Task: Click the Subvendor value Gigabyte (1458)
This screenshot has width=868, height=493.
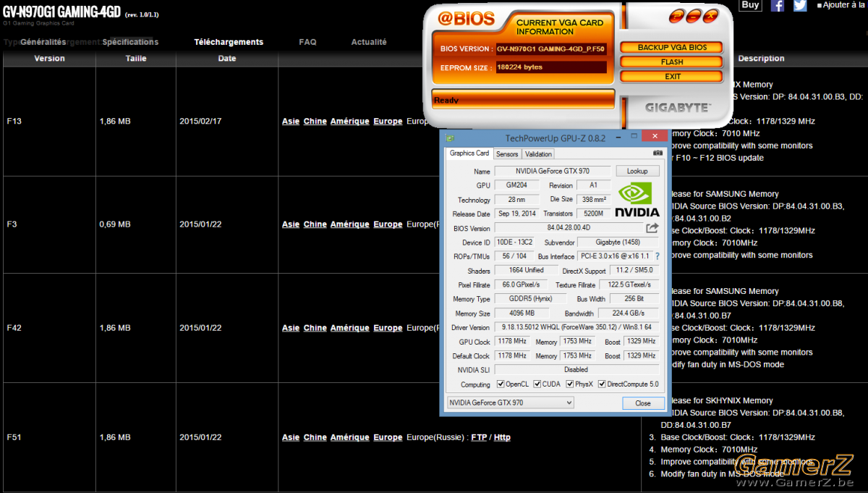Action: coord(618,243)
